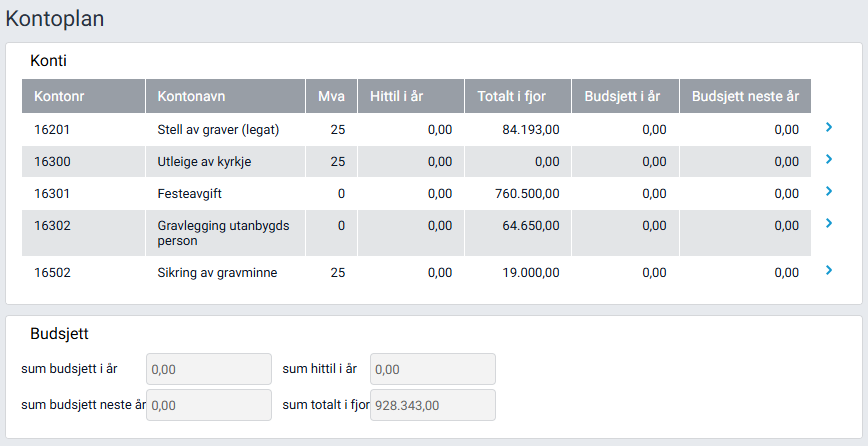
Task: Open details arrow for account 16300
Action: pyautogui.click(x=829, y=160)
